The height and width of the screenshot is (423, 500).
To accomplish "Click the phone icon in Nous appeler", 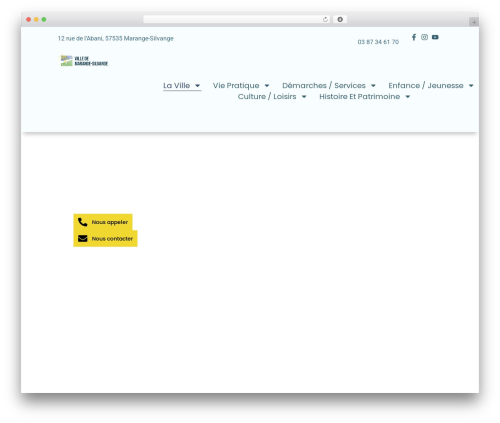I will 82,222.
